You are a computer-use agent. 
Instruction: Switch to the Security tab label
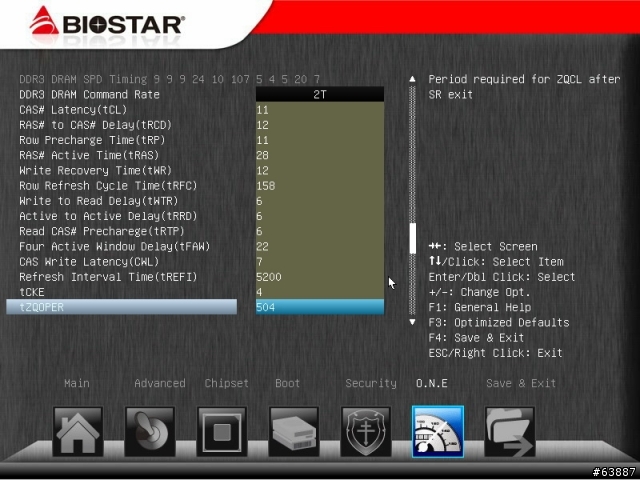[371, 383]
